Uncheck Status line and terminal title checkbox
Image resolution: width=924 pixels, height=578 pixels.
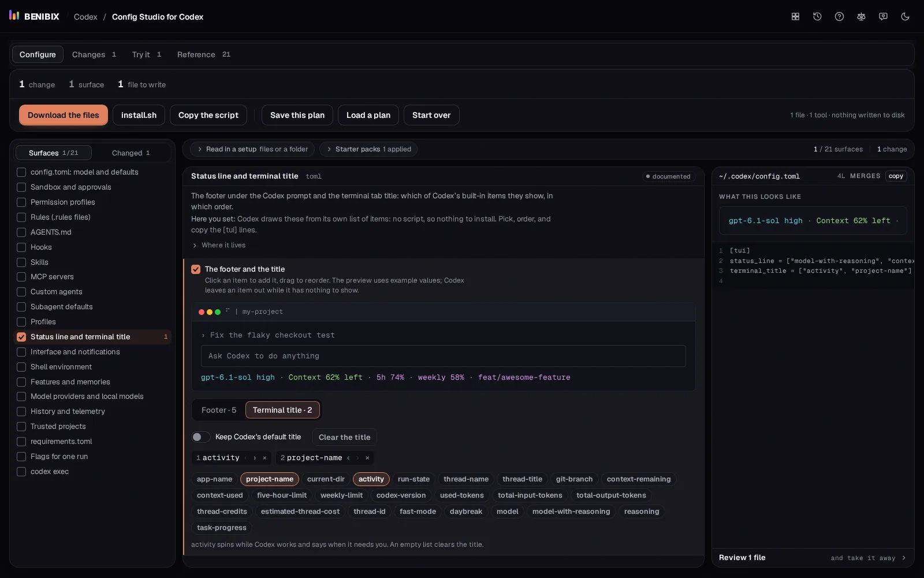point(21,337)
